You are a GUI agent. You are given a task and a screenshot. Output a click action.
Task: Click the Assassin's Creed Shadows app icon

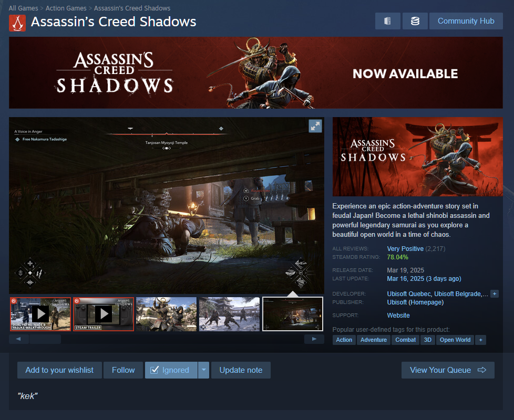pos(17,23)
